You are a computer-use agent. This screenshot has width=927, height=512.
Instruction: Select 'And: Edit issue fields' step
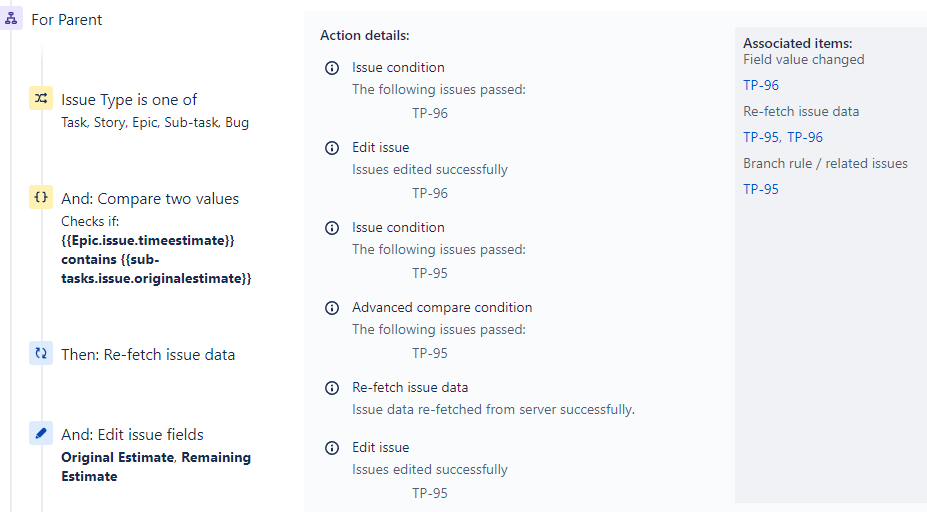coord(132,435)
